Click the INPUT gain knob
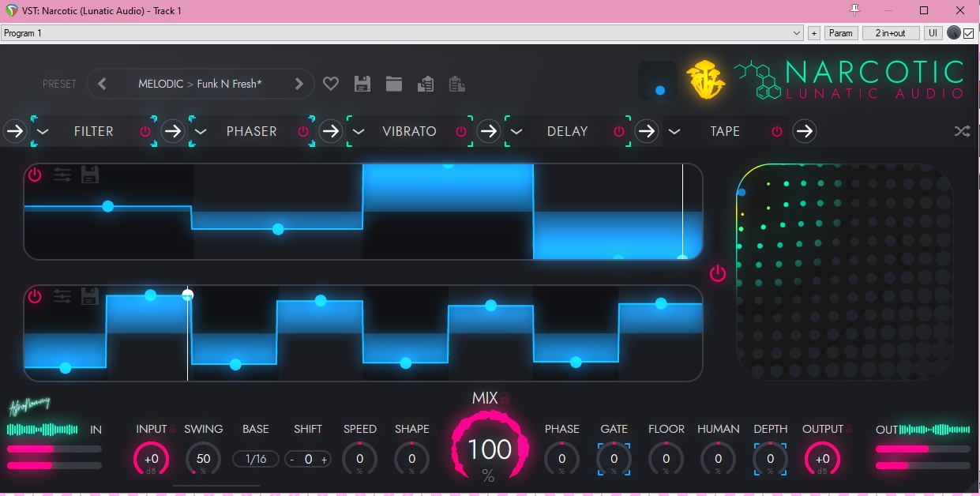 (151, 459)
